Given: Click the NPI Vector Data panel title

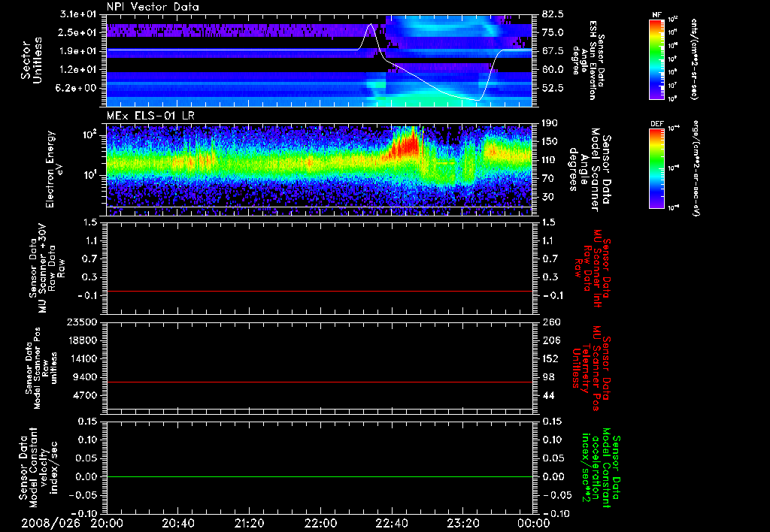Looking at the screenshot, I should (153, 6).
